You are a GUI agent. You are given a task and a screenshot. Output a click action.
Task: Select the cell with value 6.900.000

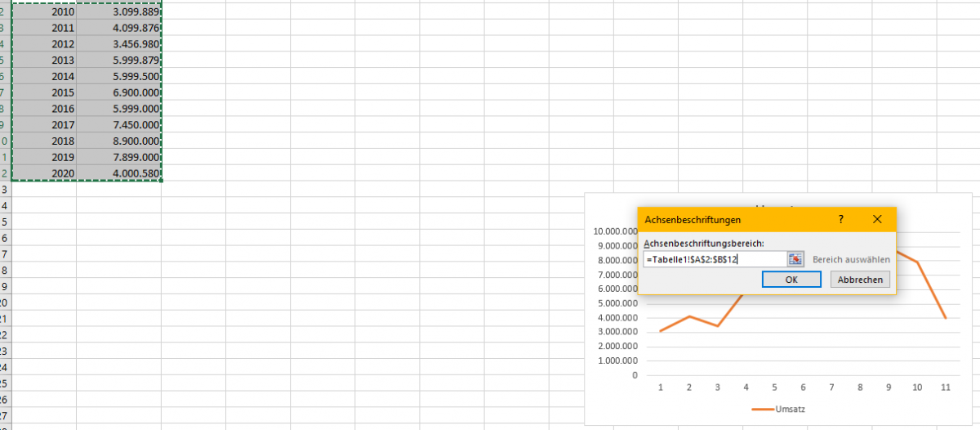pos(119,93)
